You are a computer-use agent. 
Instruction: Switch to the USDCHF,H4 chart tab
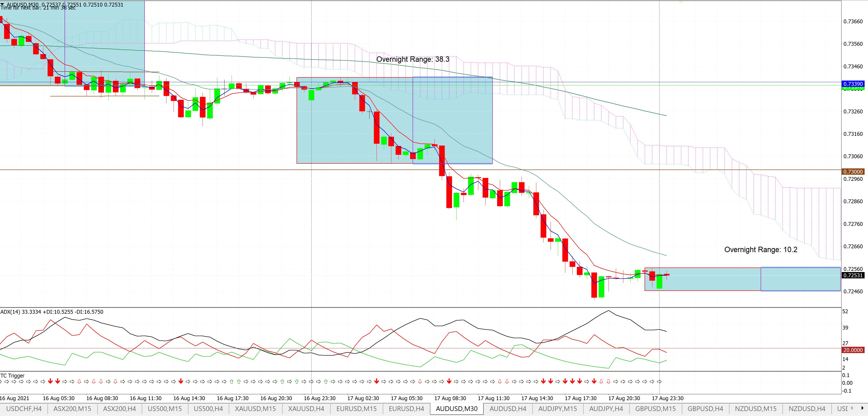24,409
